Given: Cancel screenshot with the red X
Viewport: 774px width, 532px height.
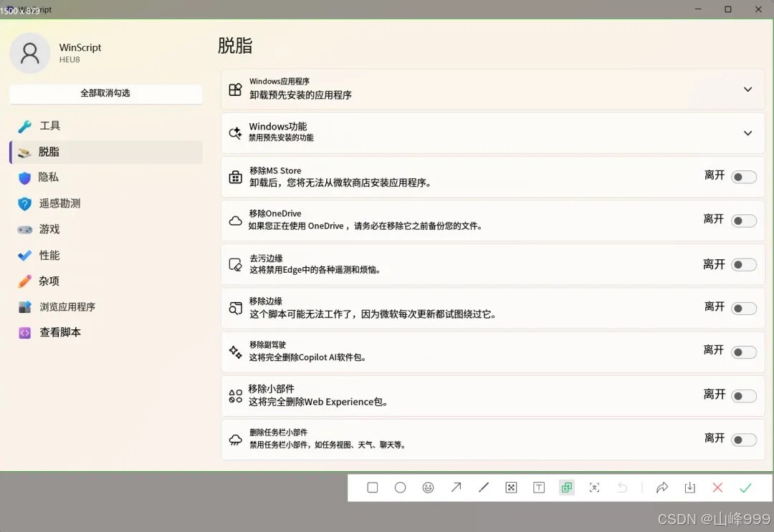Looking at the screenshot, I should tap(717, 488).
